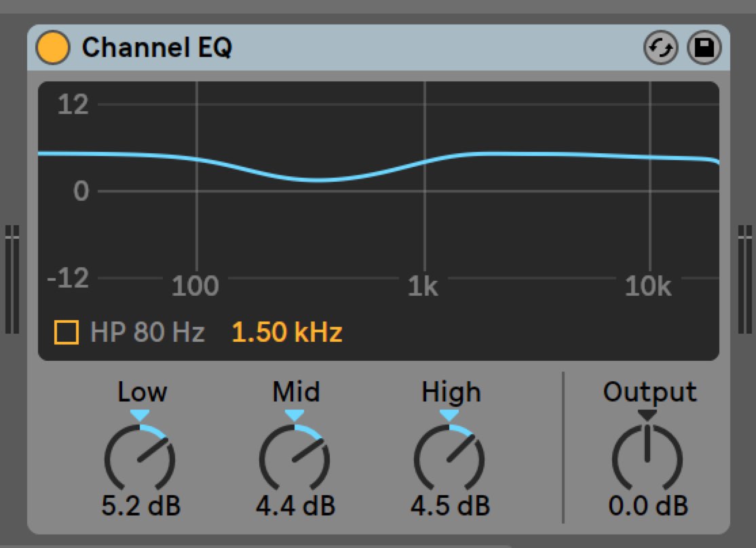The width and height of the screenshot is (756, 548).
Task: Click the HP 80 Hz label
Action: point(147,332)
